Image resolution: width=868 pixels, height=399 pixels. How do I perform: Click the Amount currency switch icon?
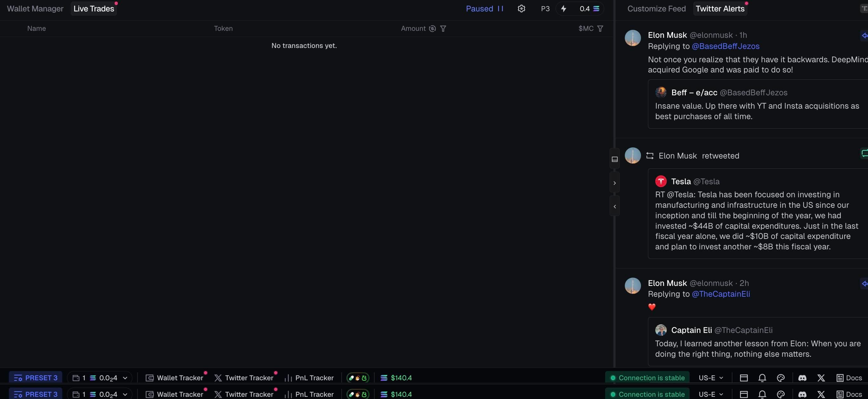(x=432, y=29)
